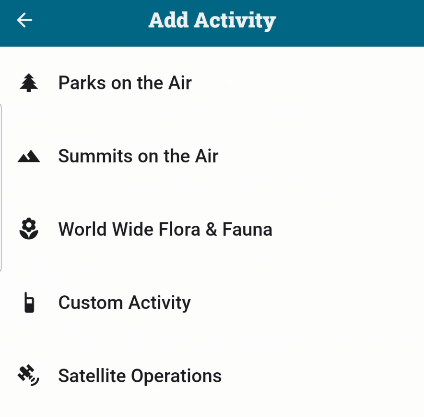Tap empty space right of Summits on the Air
The width and height of the screenshot is (424, 417).
[320, 156]
